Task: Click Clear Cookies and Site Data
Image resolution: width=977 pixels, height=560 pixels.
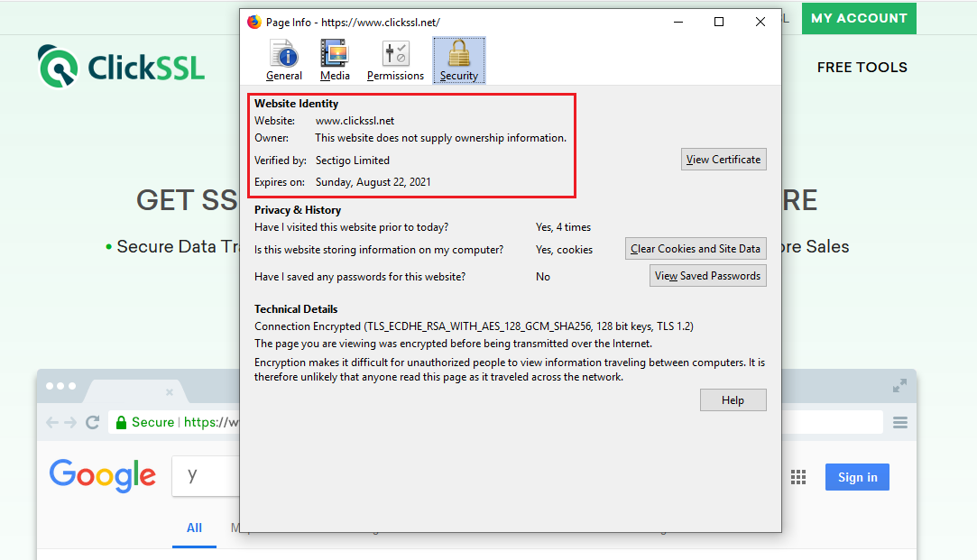Action: pyautogui.click(x=696, y=249)
